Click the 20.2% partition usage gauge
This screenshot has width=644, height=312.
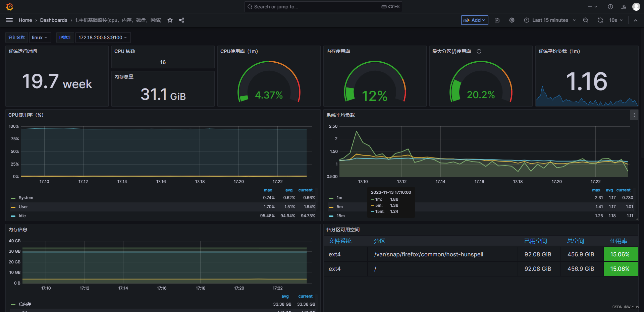(x=481, y=82)
